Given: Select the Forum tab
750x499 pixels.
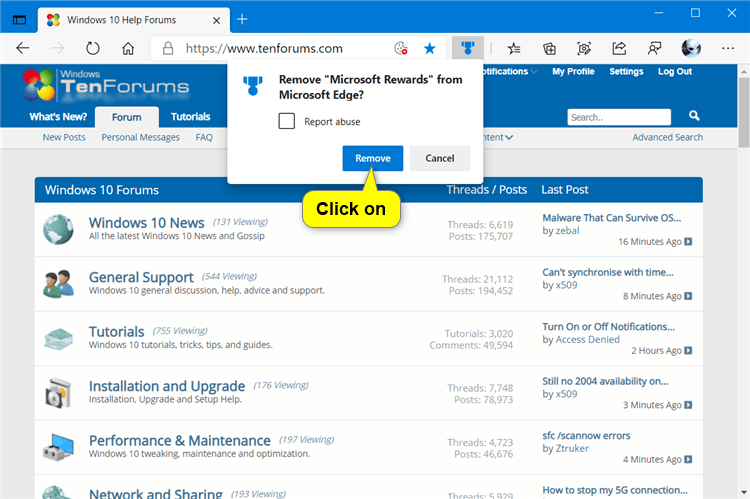Looking at the screenshot, I should pyautogui.click(x=127, y=117).
